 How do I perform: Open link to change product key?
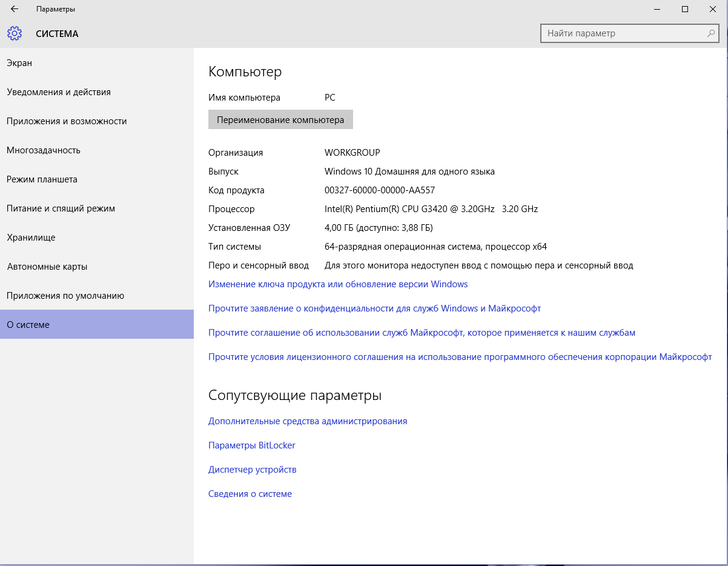coord(338,284)
